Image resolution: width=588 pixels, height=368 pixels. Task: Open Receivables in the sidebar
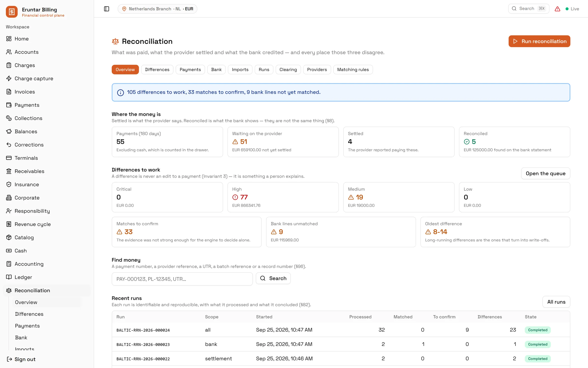coord(47,171)
